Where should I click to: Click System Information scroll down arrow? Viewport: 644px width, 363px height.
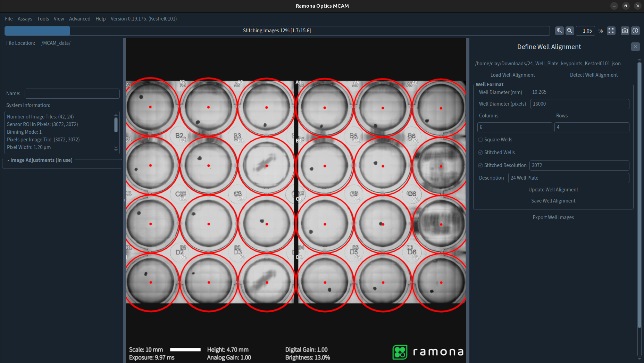tap(116, 150)
